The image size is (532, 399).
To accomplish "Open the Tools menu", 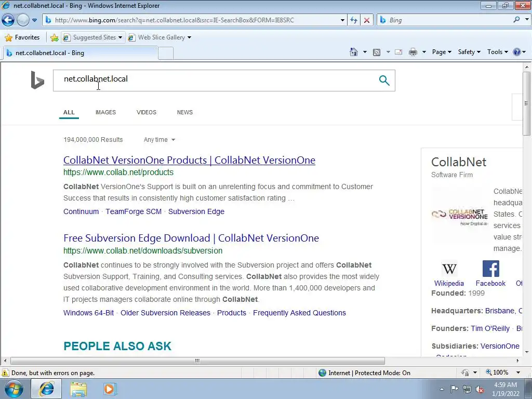I will pyautogui.click(x=497, y=52).
